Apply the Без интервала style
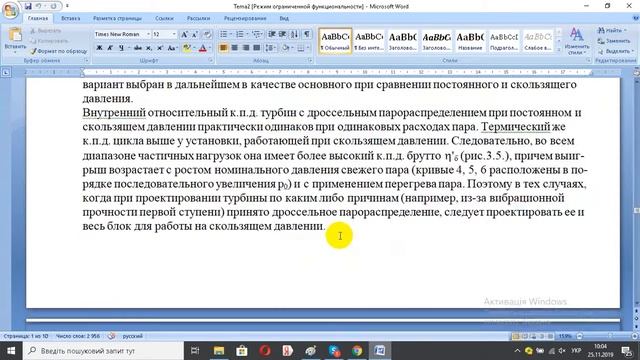The image size is (640, 360). pos(369,41)
